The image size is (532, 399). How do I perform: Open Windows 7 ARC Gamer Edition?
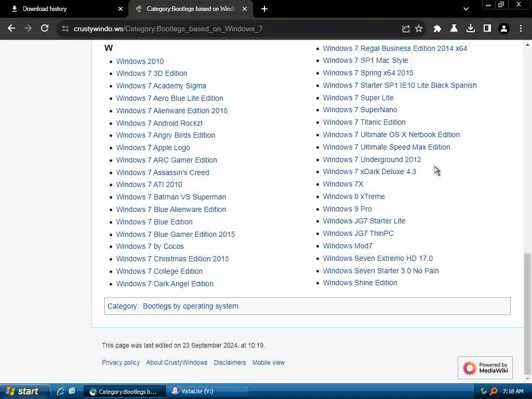[x=166, y=160]
